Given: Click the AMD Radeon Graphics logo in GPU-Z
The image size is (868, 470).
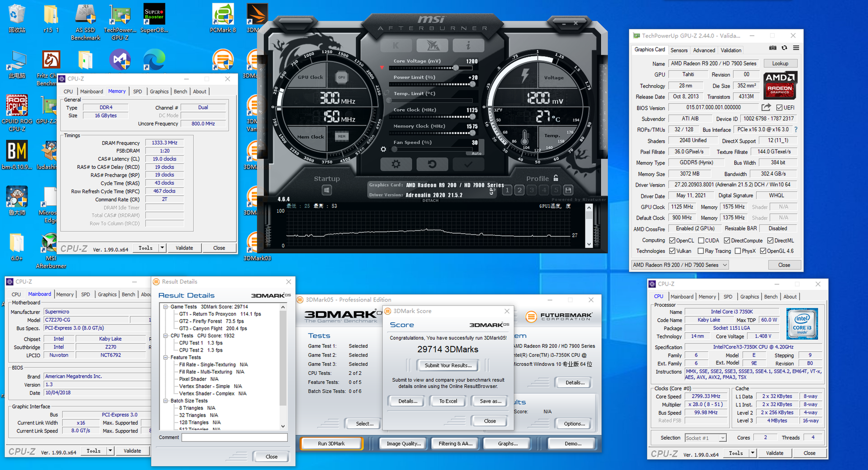Looking at the screenshot, I should [x=780, y=85].
